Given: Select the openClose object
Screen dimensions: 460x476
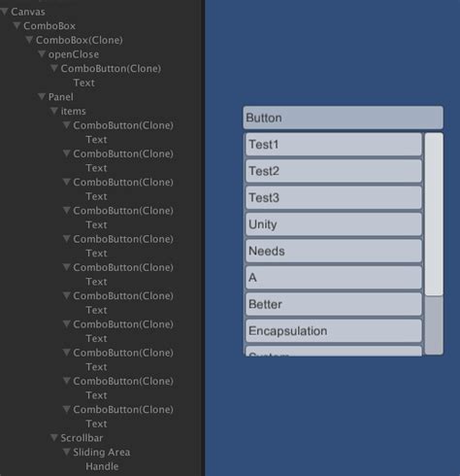Looking at the screenshot, I should [x=74, y=54].
